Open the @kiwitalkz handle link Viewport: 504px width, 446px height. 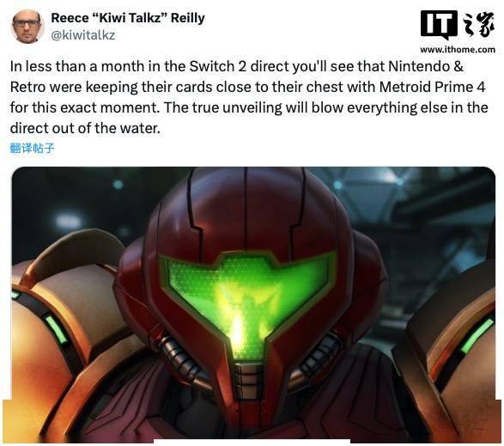(x=83, y=35)
